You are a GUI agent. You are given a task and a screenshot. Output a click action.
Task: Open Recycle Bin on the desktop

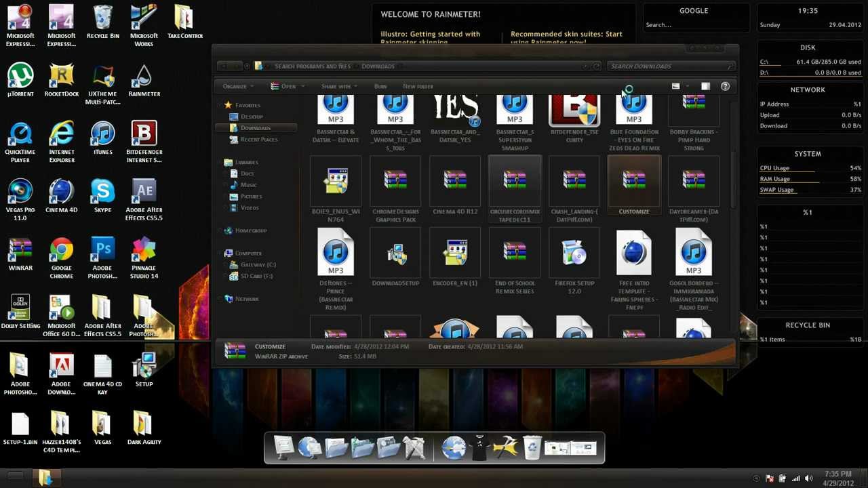pos(103,22)
